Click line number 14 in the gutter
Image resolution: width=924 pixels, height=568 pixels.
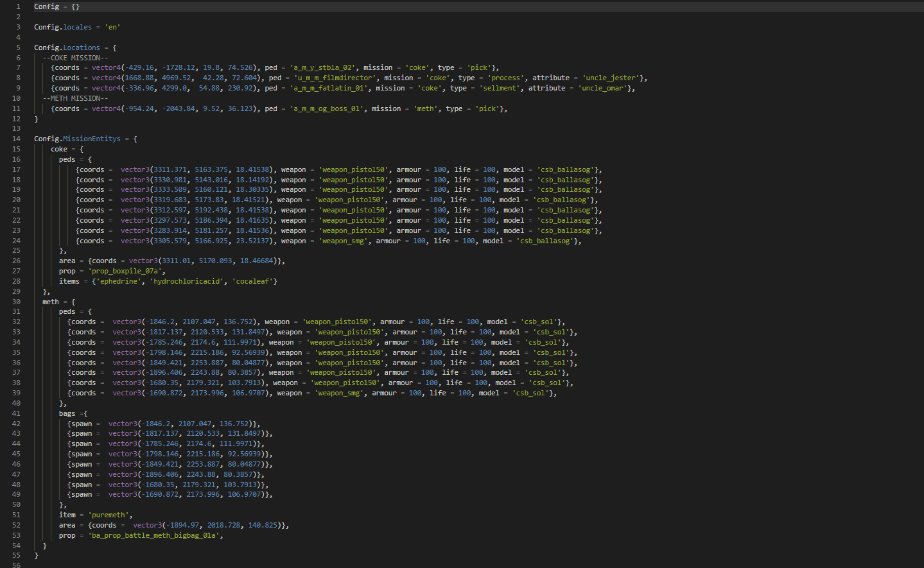pos(16,139)
